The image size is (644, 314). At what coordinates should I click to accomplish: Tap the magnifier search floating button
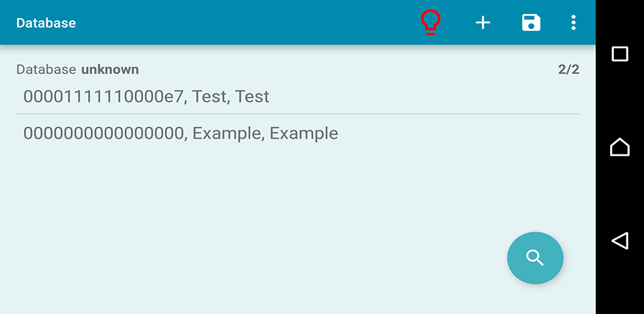tap(535, 258)
